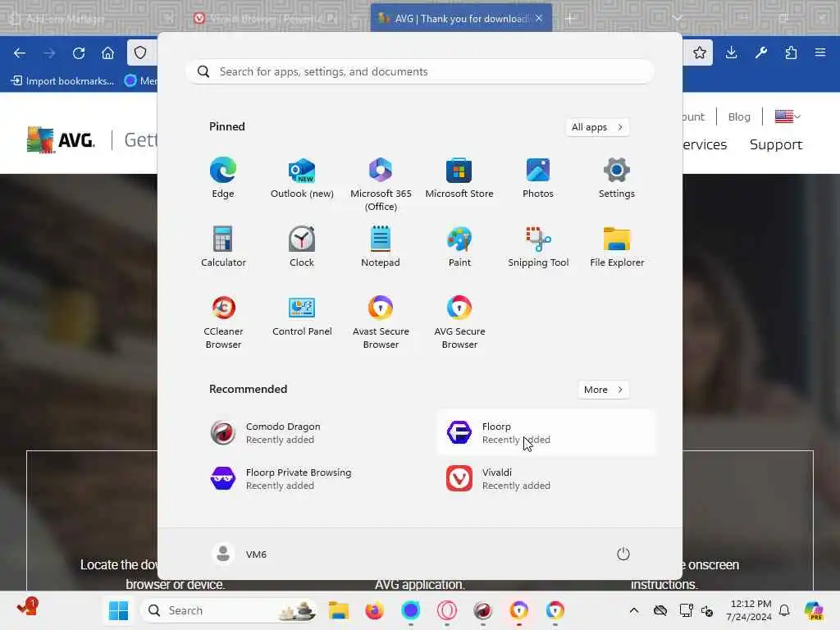Click the browser back arrow

(x=20, y=53)
